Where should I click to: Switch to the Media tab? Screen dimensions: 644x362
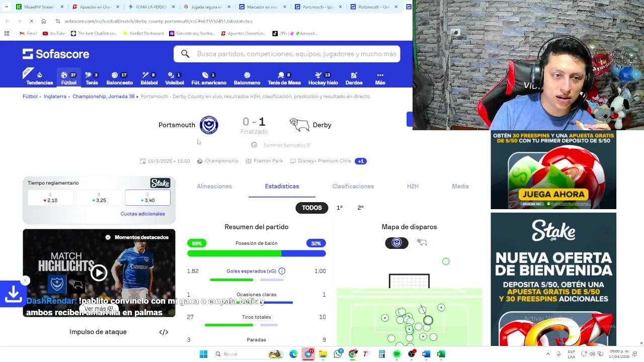tap(460, 186)
